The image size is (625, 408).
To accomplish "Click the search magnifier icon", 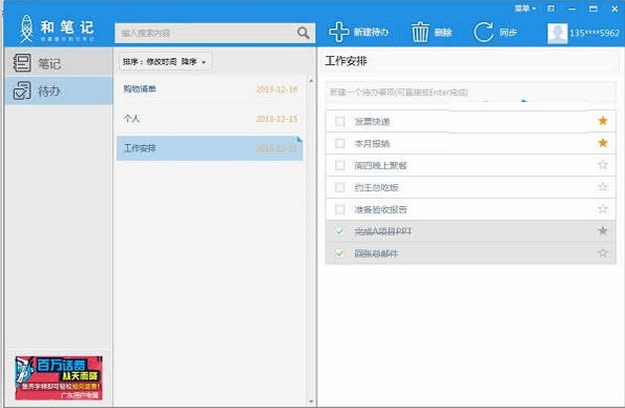I will point(303,33).
